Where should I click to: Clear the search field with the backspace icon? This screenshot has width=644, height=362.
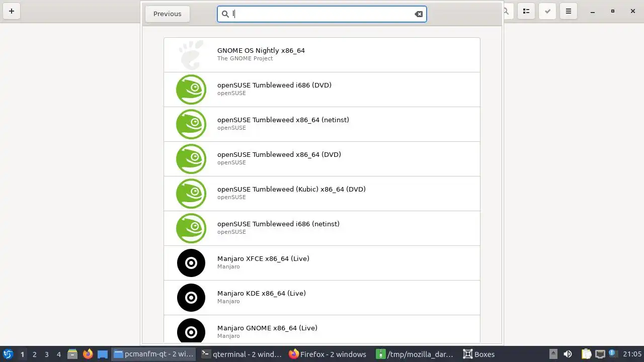419,14
